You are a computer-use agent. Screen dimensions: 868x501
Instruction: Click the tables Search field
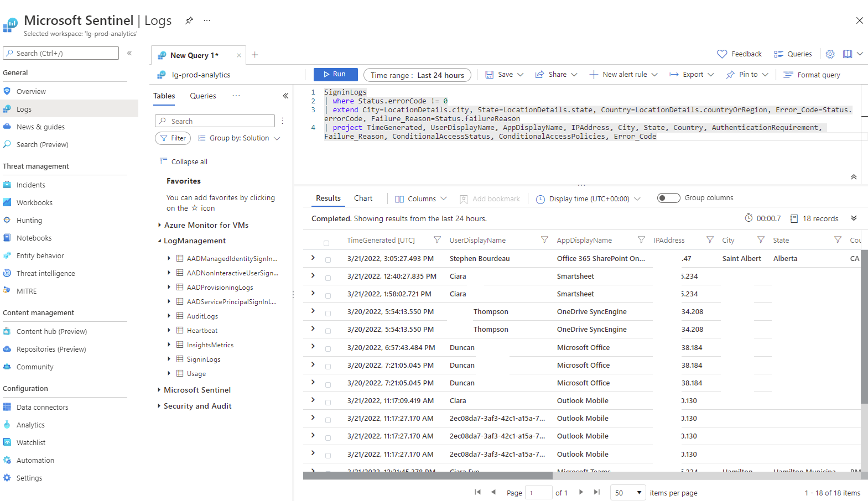215,121
